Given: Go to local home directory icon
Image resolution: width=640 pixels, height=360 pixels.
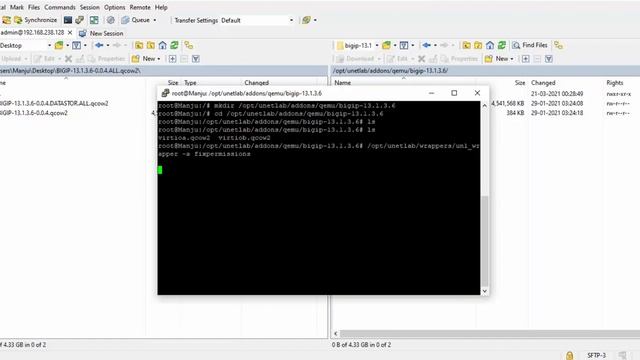Looking at the screenshot, I should coord(162,45).
